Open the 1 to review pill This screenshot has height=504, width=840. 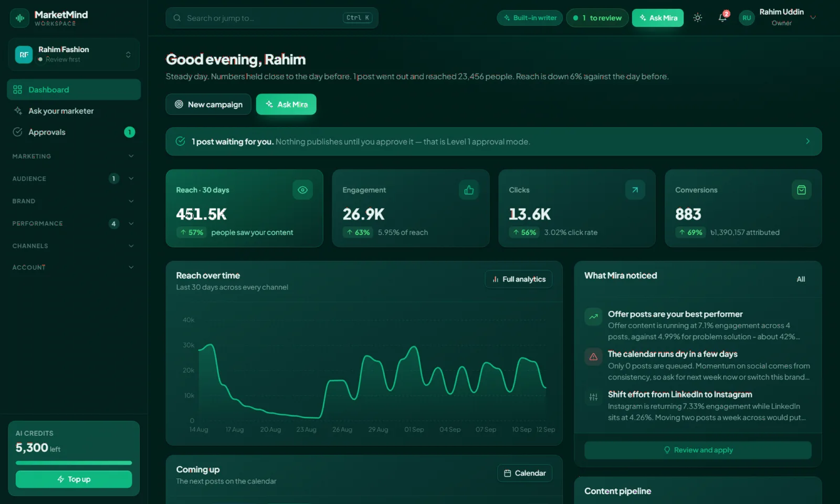597,18
